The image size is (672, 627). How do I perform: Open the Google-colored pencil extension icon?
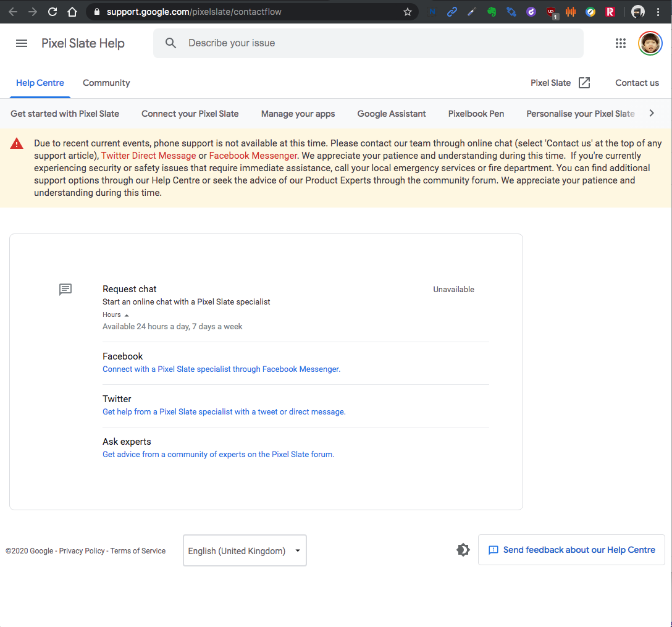click(x=590, y=12)
